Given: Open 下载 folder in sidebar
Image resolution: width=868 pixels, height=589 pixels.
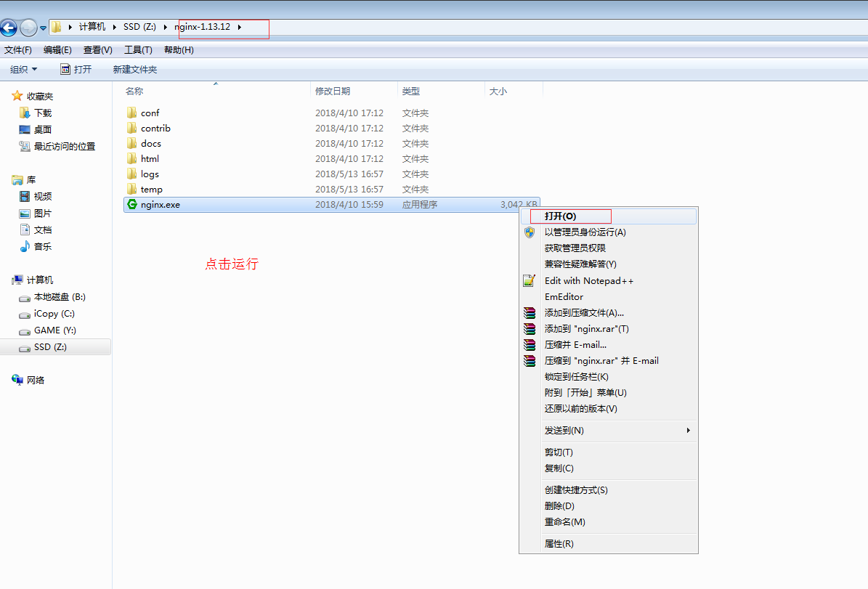Looking at the screenshot, I should click(x=43, y=113).
